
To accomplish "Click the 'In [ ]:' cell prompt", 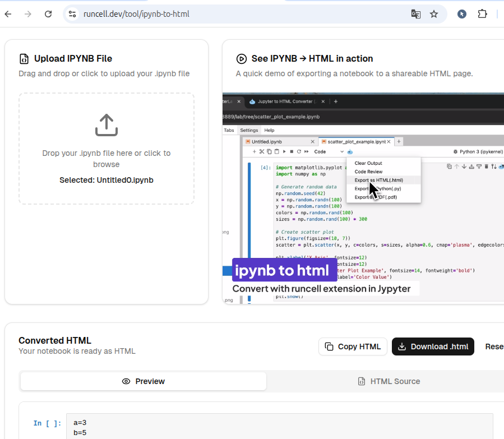I will pos(47,423).
